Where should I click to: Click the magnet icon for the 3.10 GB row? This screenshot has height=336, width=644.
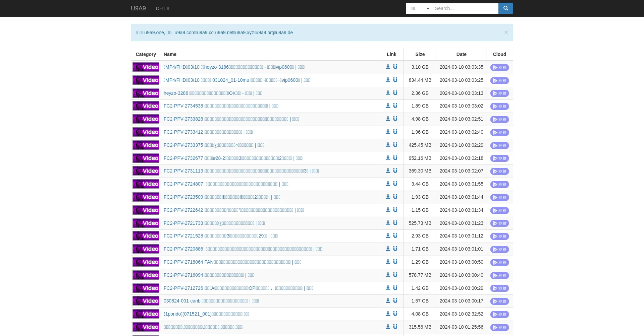coord(395,67)
